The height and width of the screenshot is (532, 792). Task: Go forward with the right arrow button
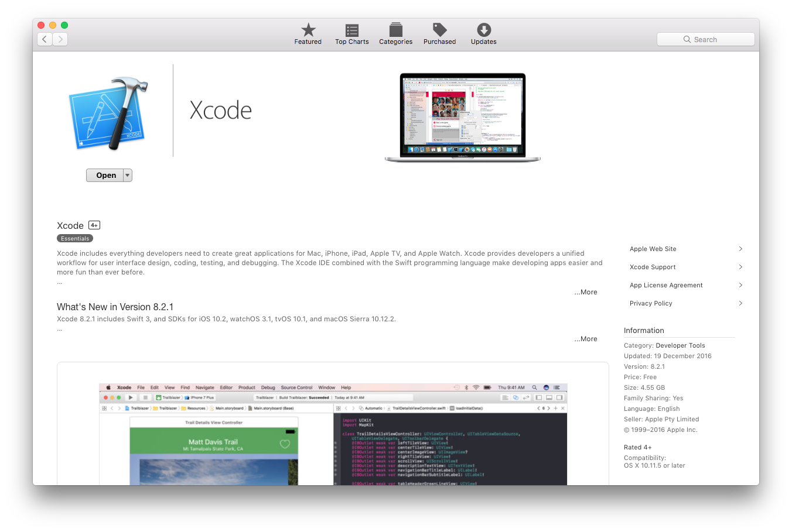(x=60, y=39)
